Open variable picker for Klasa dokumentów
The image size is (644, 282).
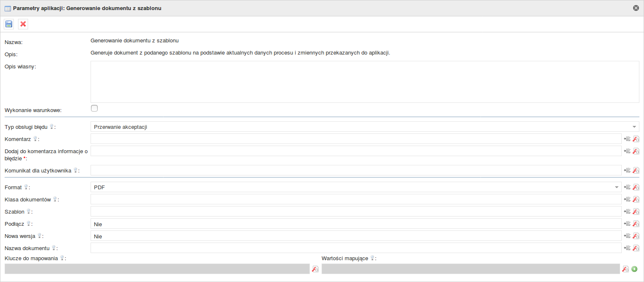[627, 199]
